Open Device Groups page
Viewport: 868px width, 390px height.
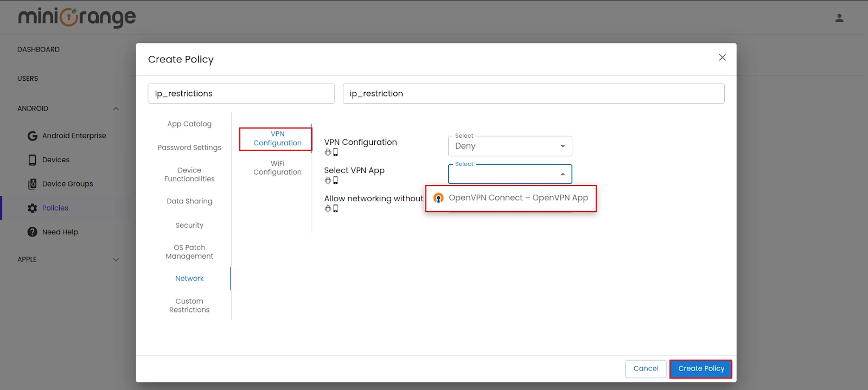pyautogui.click(x=68, y=184)
